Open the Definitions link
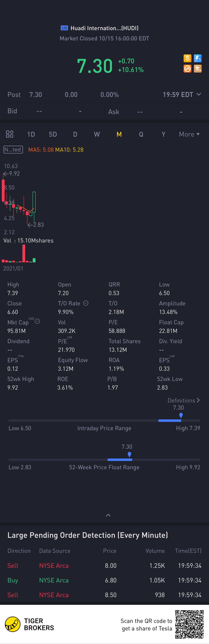209x644 pixels. click(x=184, y=400)
